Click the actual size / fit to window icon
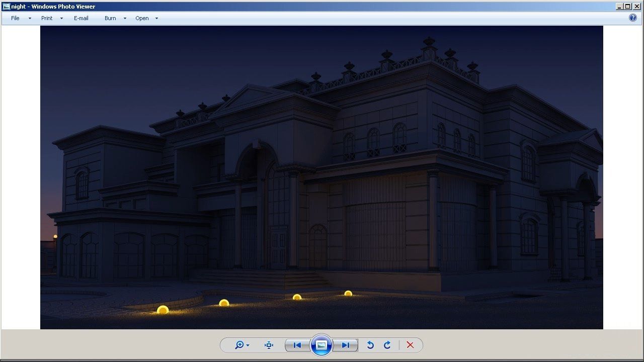Image resolution: width=644 pixels, height=362 pixels. pyautogui.click(x=269, y=345)
